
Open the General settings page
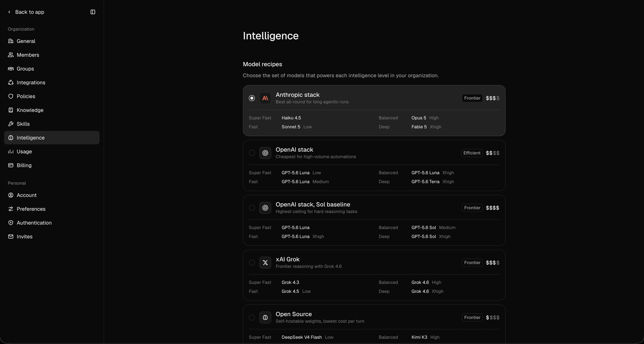click(x=52, y=41)
